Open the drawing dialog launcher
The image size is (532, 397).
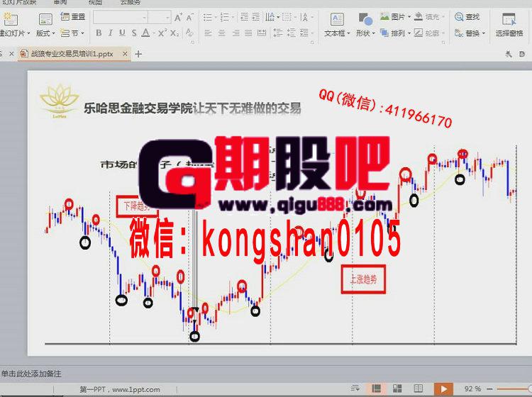(443, 42)
